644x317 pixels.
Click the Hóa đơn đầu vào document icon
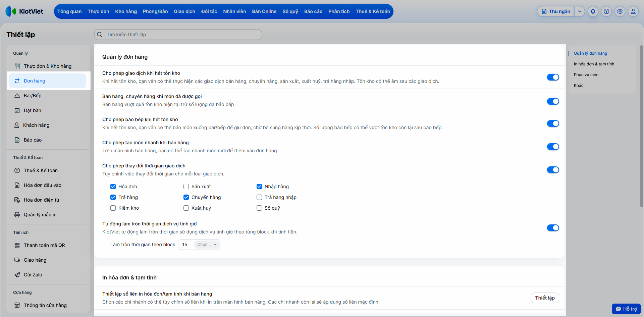tap(17, 185)
